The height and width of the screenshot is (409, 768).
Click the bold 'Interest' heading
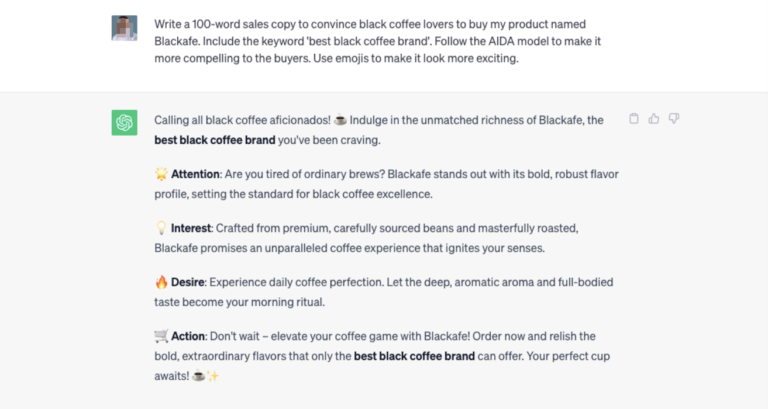191,228
